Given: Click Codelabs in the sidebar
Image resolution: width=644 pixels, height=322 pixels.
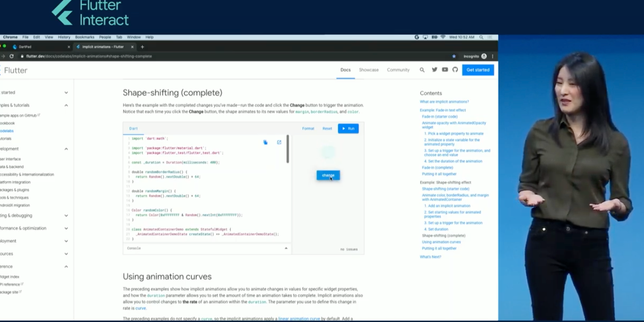Looking at the screenshot, I should 6,131.
